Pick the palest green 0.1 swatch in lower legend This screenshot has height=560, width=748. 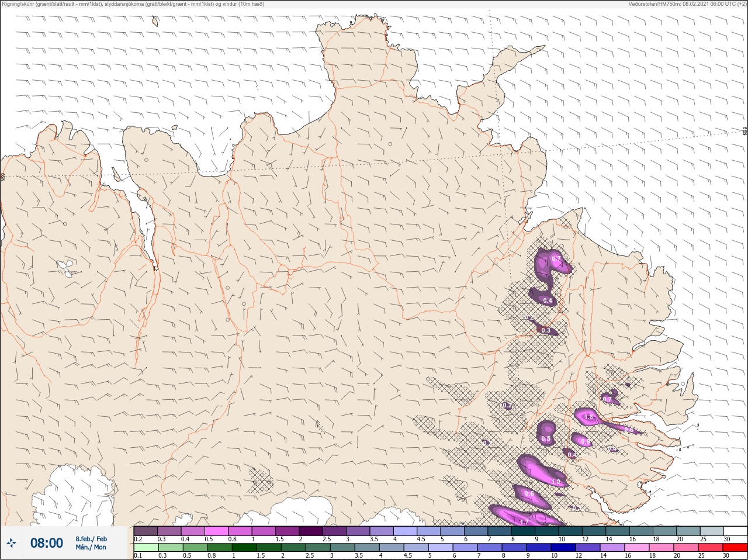pos(146,548)
